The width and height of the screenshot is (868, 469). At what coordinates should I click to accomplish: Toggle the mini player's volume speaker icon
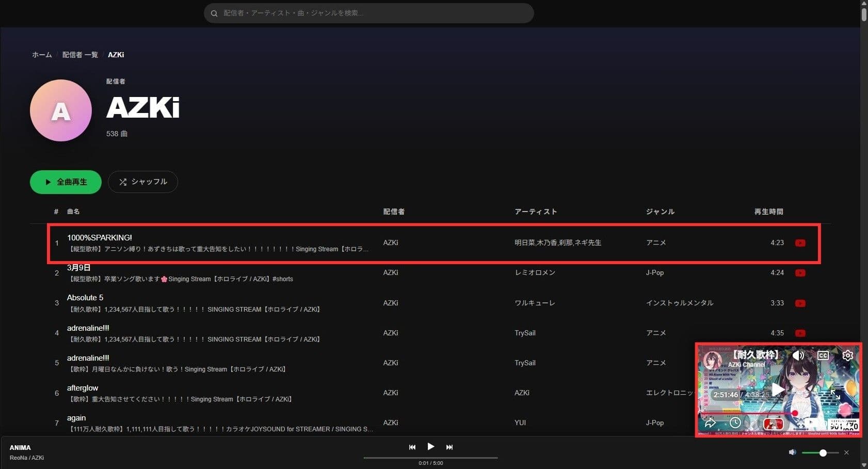click(798, 355)
